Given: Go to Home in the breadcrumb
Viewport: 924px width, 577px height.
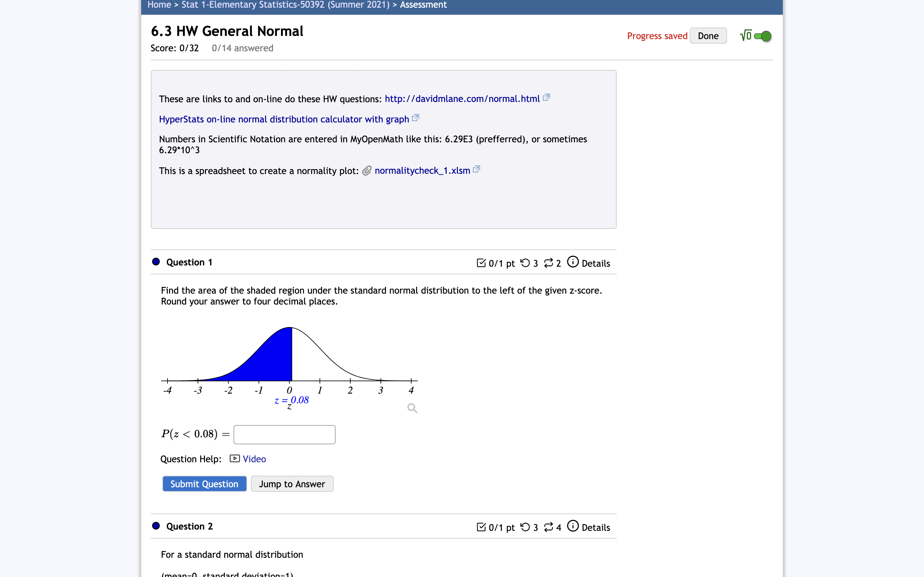Looking at the screenshot, I should tap(159, 4).
